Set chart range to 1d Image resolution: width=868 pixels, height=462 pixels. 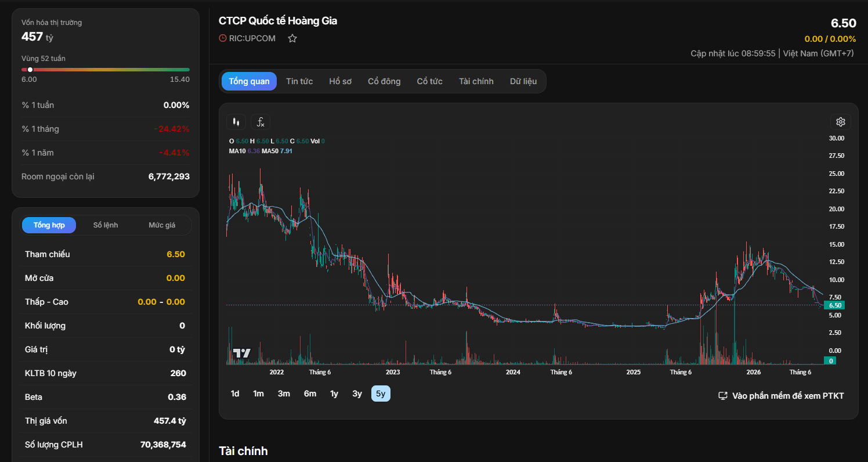point(235,394)
